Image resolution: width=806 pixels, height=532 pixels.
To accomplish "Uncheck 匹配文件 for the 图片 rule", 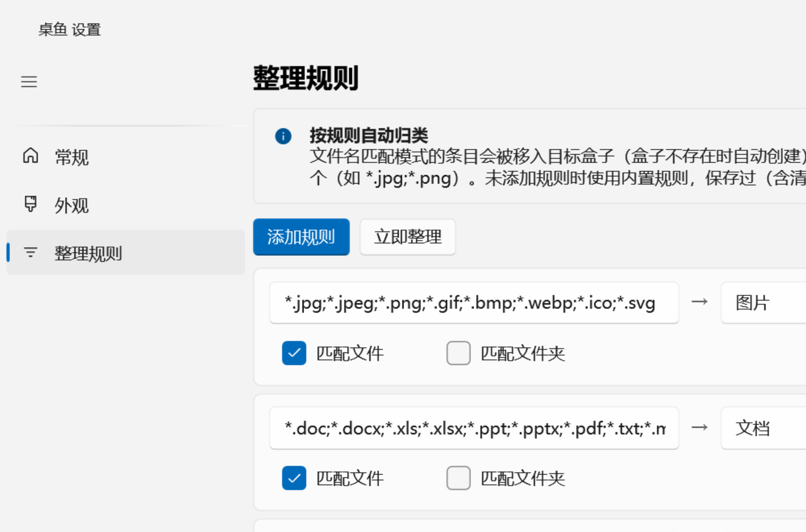I will click(294, 353).
